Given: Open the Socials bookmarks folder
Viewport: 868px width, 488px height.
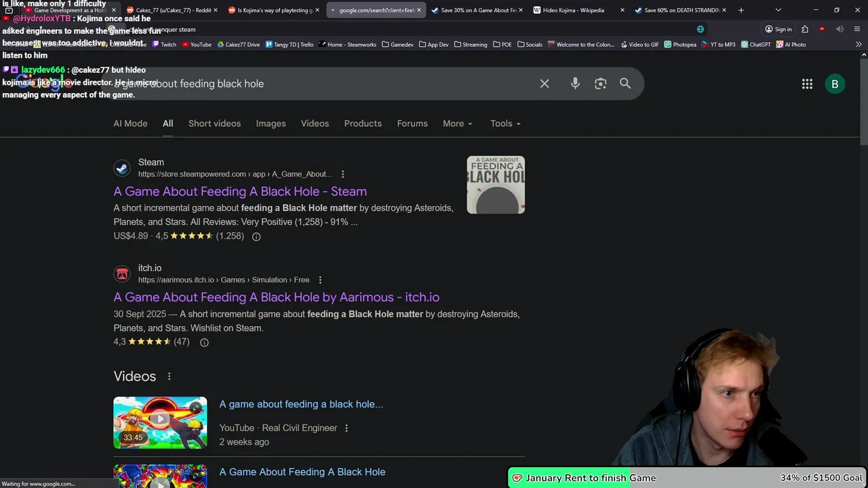Looking at the screenshot, I should coord(530,45).
